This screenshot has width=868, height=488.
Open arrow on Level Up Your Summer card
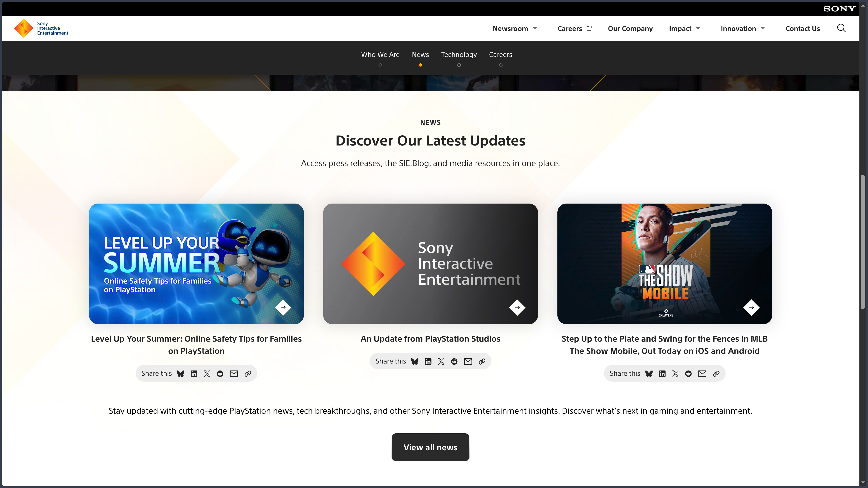(283, 307)
